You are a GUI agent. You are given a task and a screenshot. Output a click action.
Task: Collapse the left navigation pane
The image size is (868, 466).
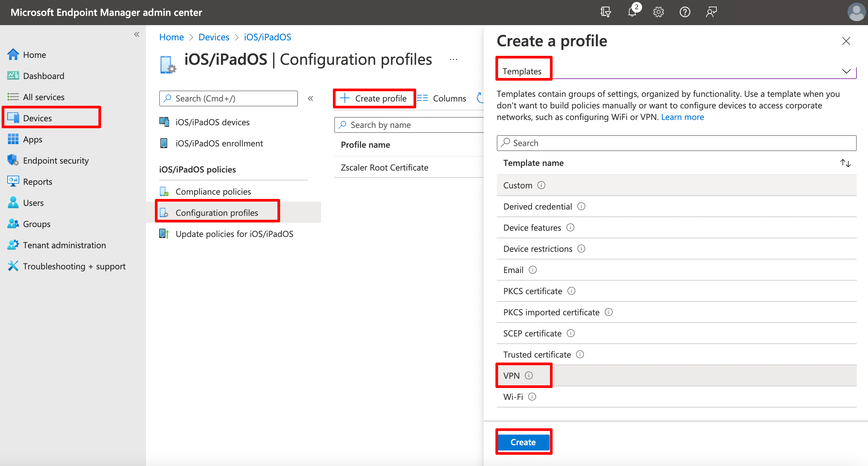tap(137, 34)
